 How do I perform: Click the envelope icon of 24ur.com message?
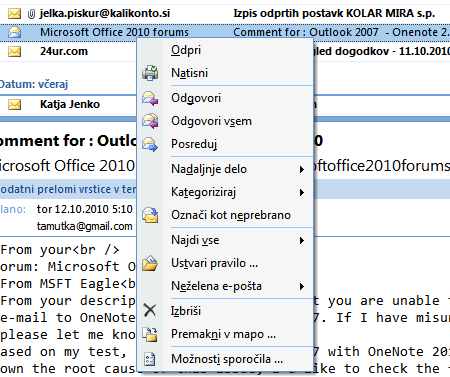point(14,52)
